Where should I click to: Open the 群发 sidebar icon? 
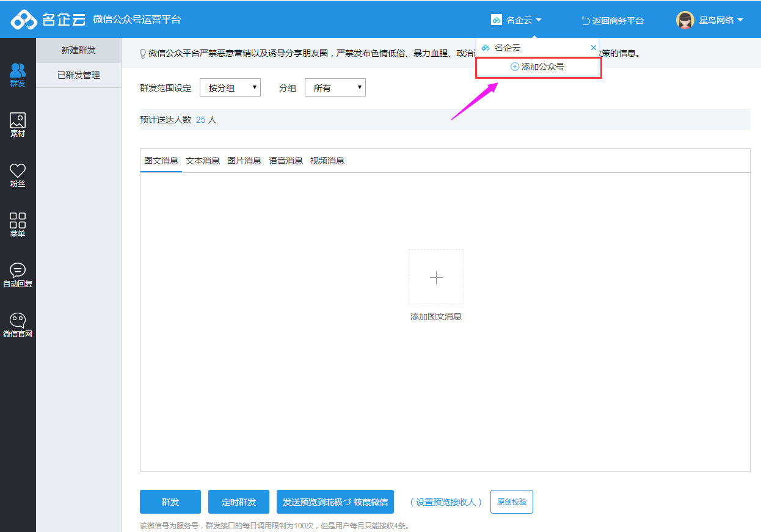pyautogui.click(x=18, y=75)
